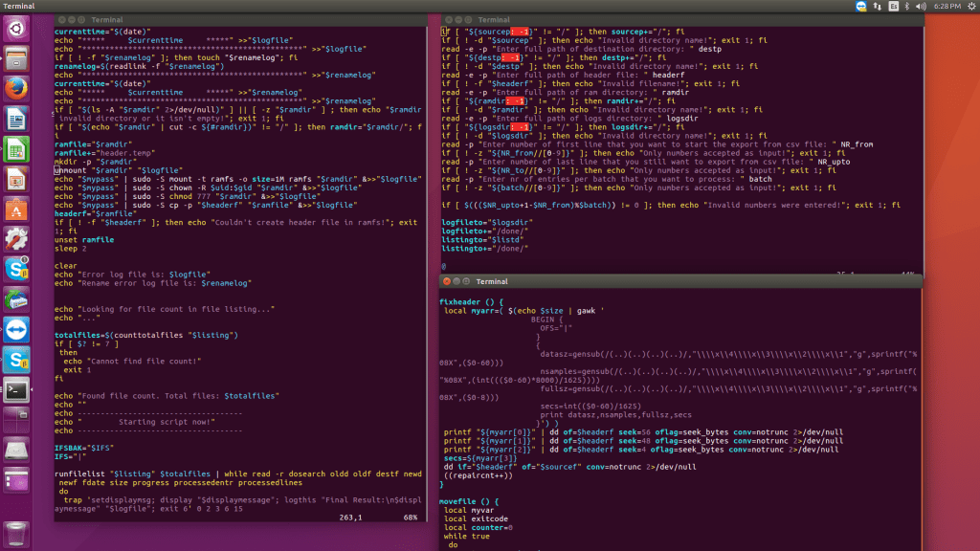Open the Skype icon with notification badge
The height and width of the screenshot is (551, 980).
[x=16, y=269]
